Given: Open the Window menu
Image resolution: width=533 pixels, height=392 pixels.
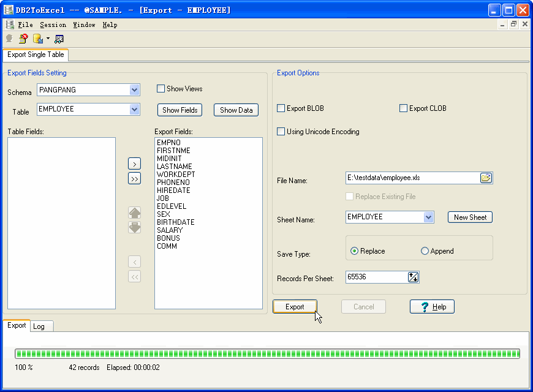Looking at the screenshot, I should click(84, 25).
